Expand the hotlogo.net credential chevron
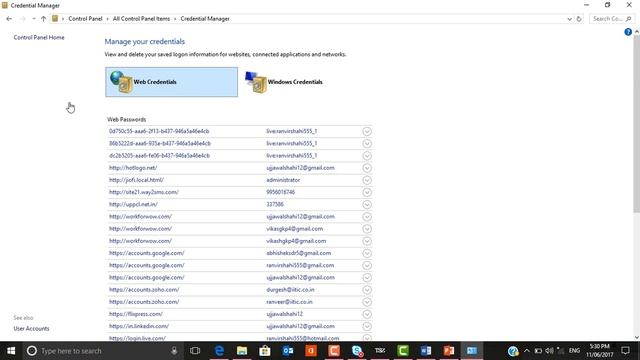Screen dimensions: 640x360 367,168
